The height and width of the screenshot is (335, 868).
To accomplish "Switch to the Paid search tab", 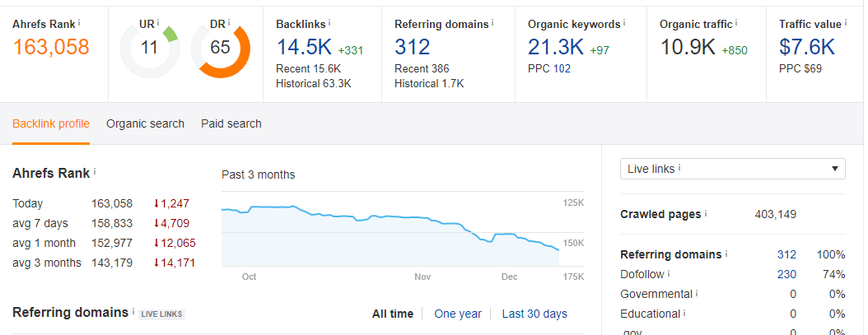I will [231, 123].
